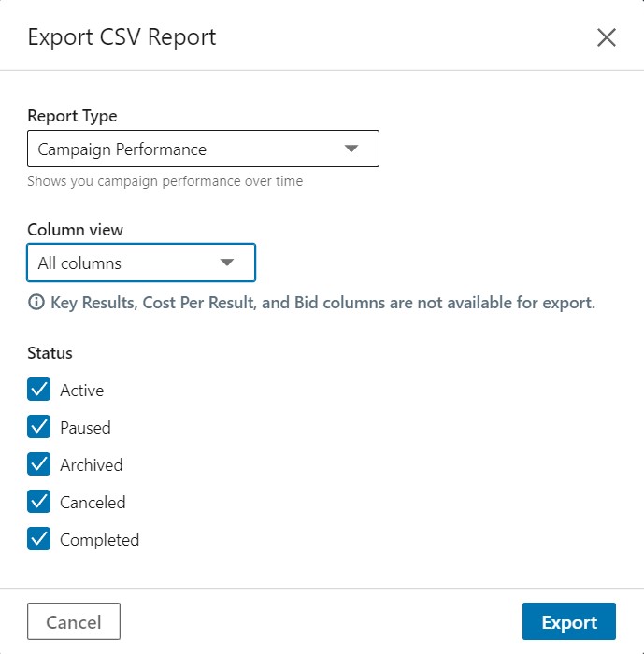Viewport: 644px width, 654px height.
Task: Click the Paused label text
Action: [86, 428]
